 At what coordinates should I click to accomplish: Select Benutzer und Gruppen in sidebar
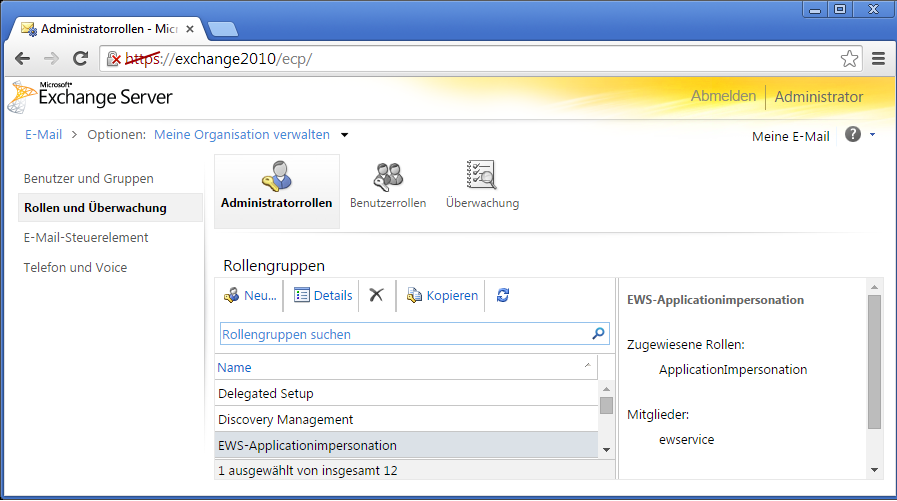click(88, 178)
